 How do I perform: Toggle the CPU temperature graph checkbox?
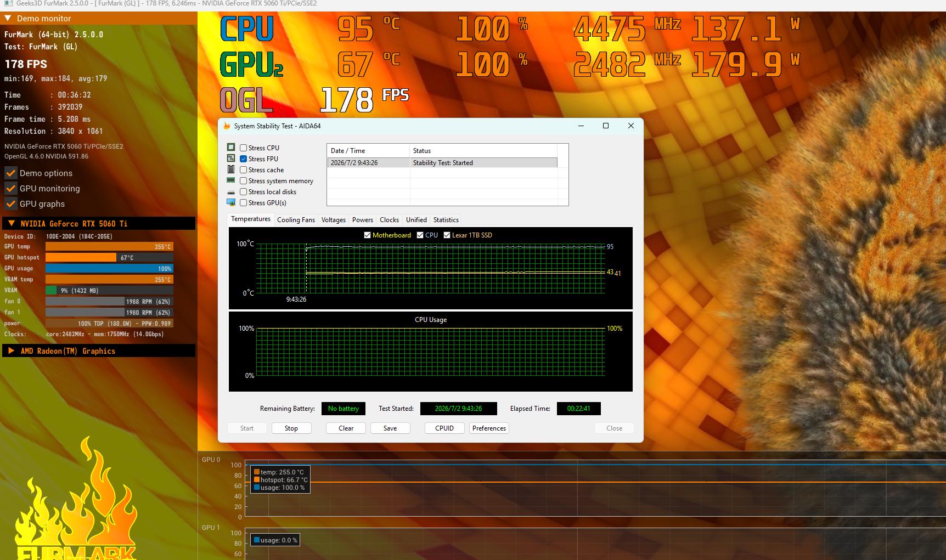(420, 235)
